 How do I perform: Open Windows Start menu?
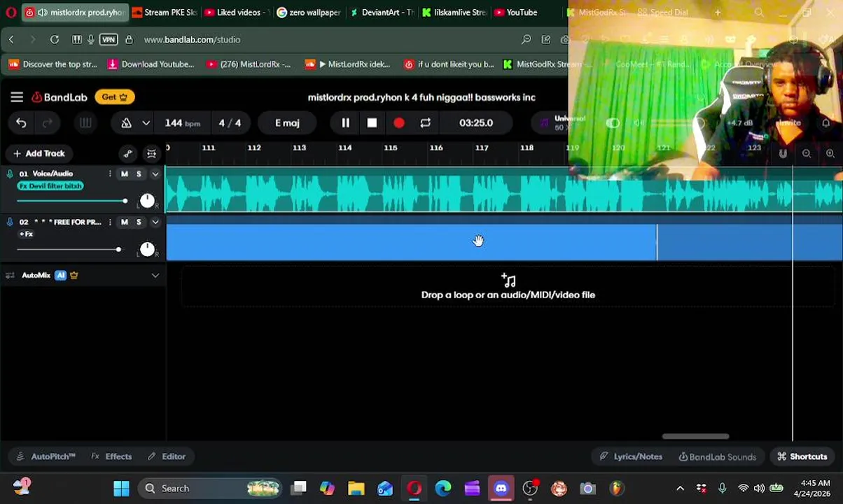[121, 489]
